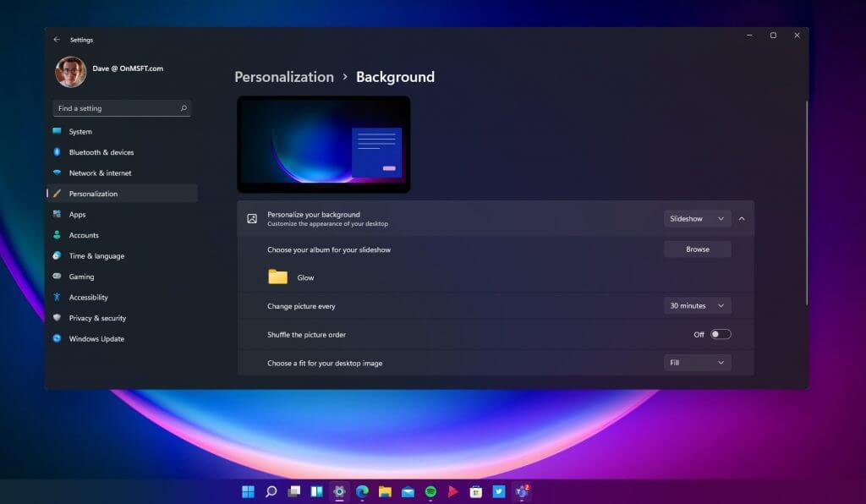
Task: Change the 30 minutes picture interval dropdown
Action: pos(696,305)
